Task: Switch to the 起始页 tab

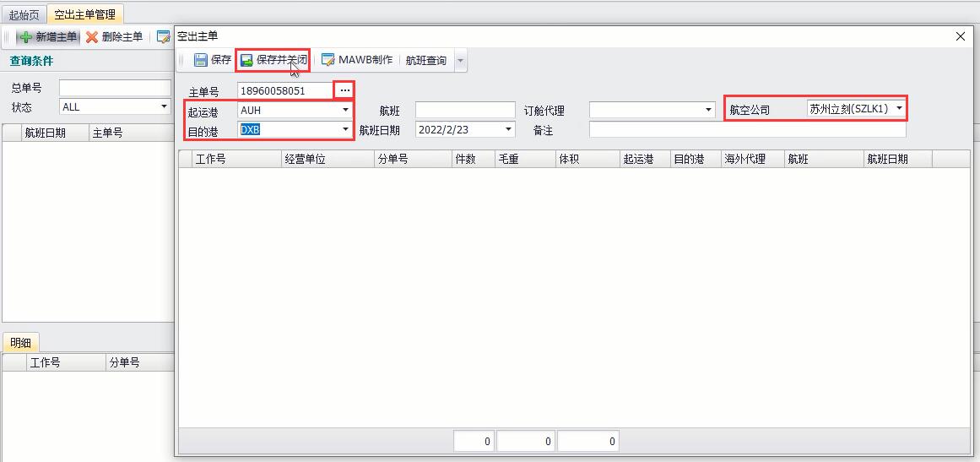Action: click(x=24, y=14)
